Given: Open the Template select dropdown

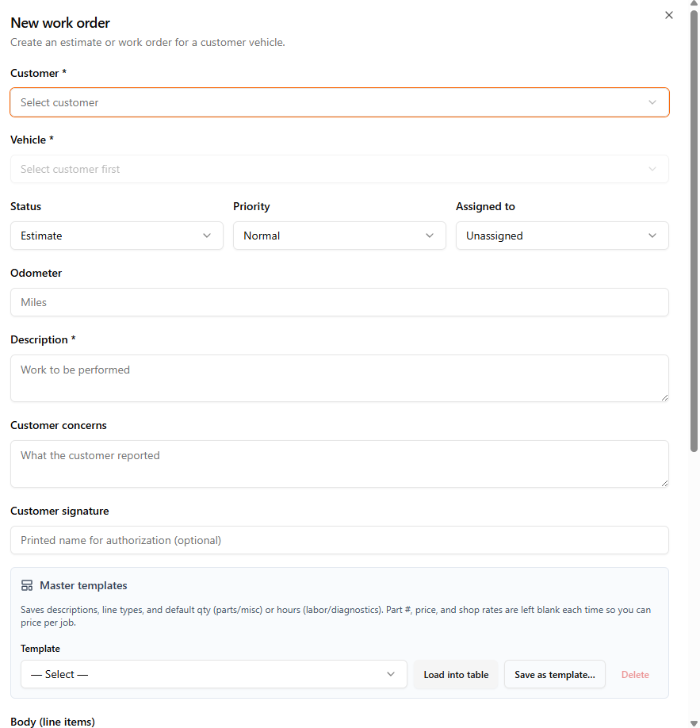Looking at the screenshot, I should [x=213, y=674].
